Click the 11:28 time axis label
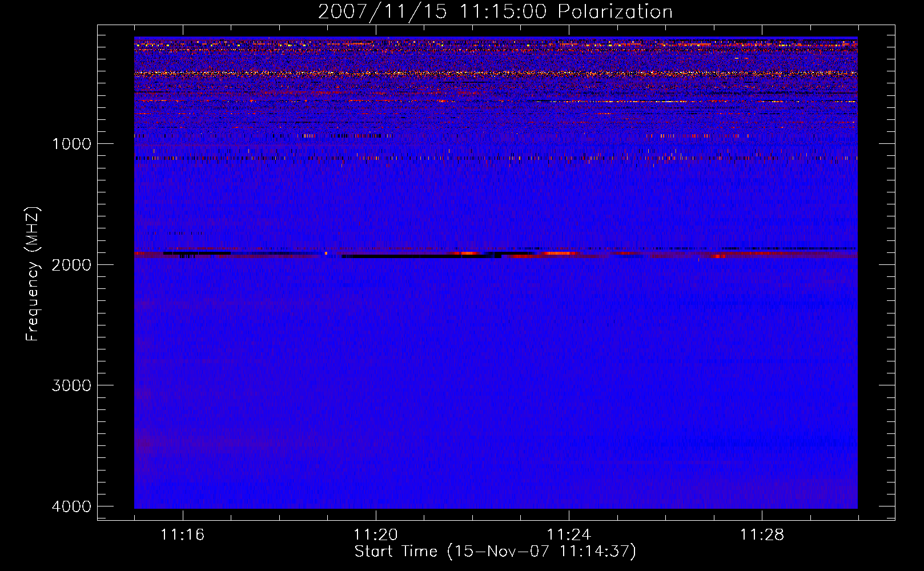924x571 pixels. tap(762, 535)
